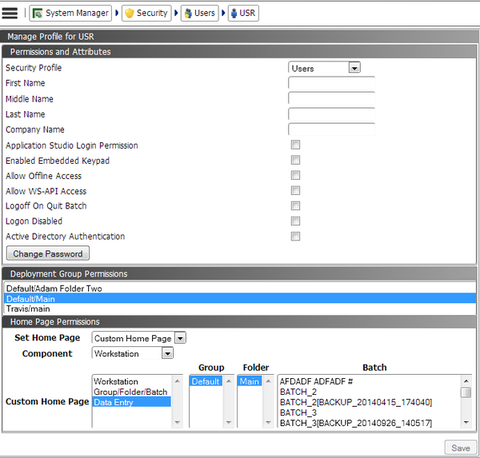Viewport: 480px width, 458px height.
Task: Open the hamburger menu icon
Action: (x=10, y=13)
